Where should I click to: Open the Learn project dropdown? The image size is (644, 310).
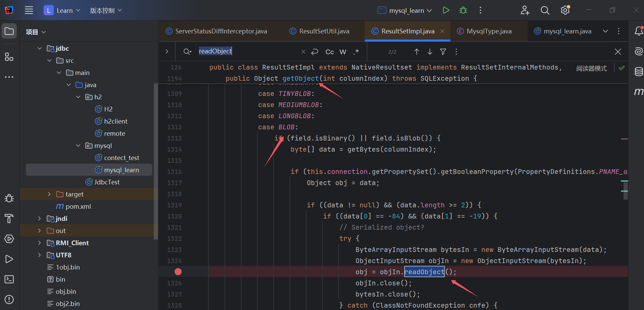point(63,10)
